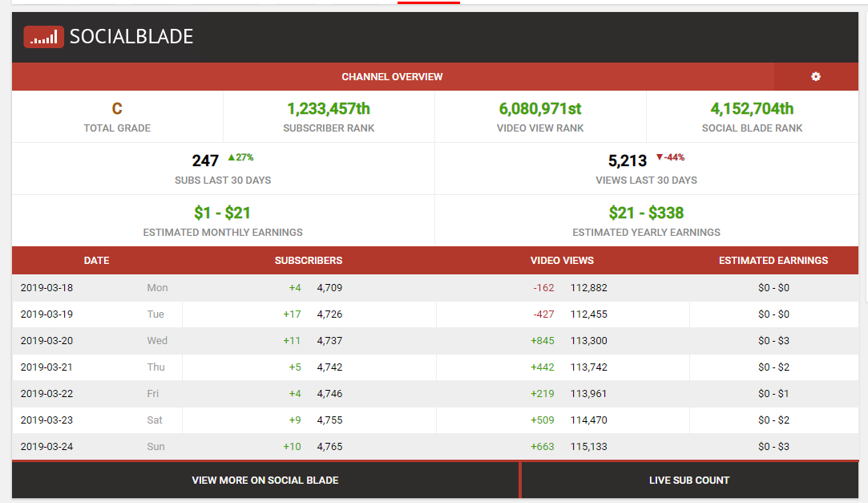Select the Channel Overview header
This screenshot has height=503, width=868.
point(392,76)
